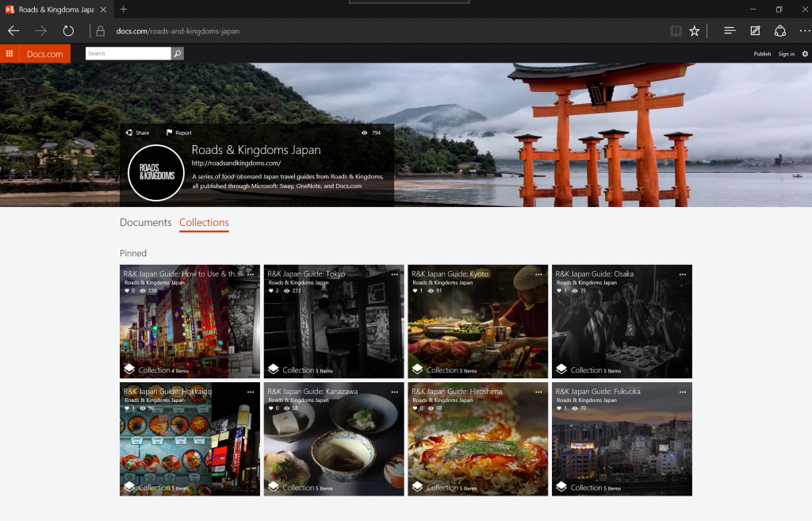Refresh the page in browser

68,31
